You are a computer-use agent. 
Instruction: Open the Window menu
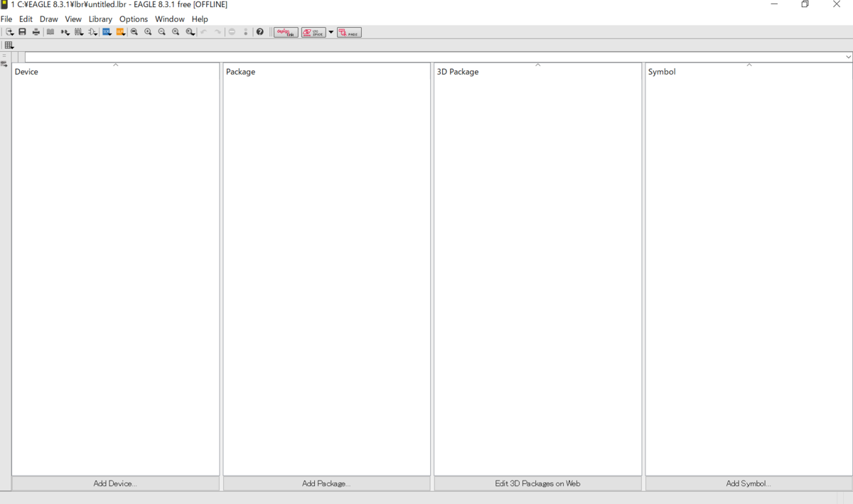pyautogui.click(x=170, y=19)
